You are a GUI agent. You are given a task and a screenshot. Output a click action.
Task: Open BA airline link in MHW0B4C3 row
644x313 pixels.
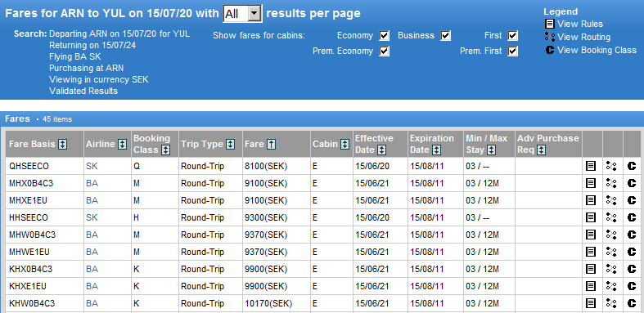pos(92,235)
